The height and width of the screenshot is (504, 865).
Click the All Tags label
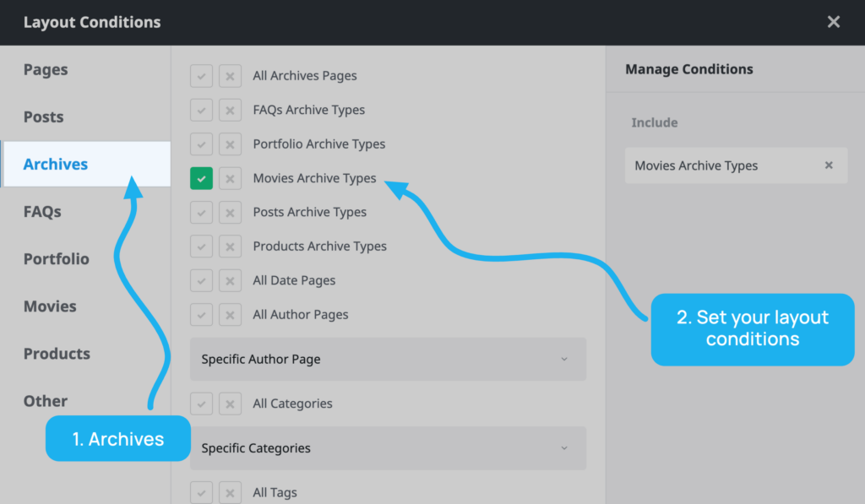275,492
